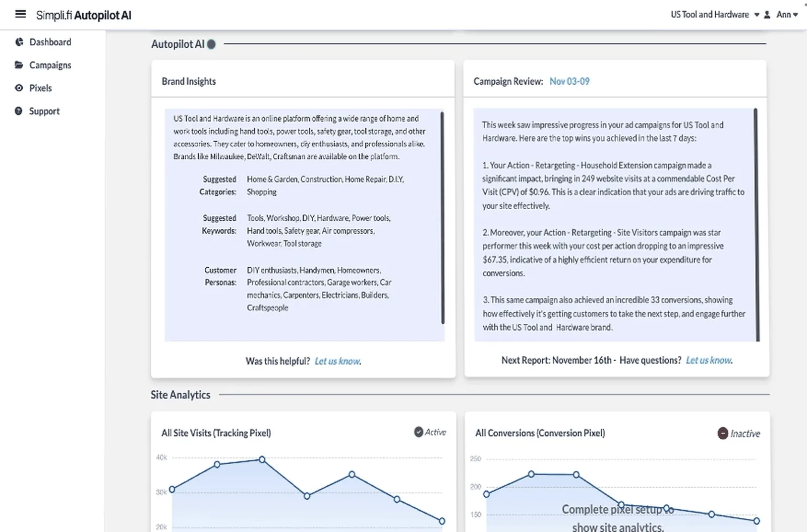Click Let us know under Campaign Review
The image size is (807, 532).
click(x=709, y=360)
